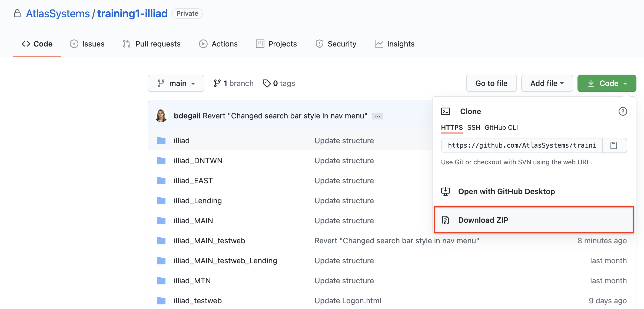Open the illiad_DNTWN folder icon
This screenshot has height=309, width=644.
[x=161, y=161]
